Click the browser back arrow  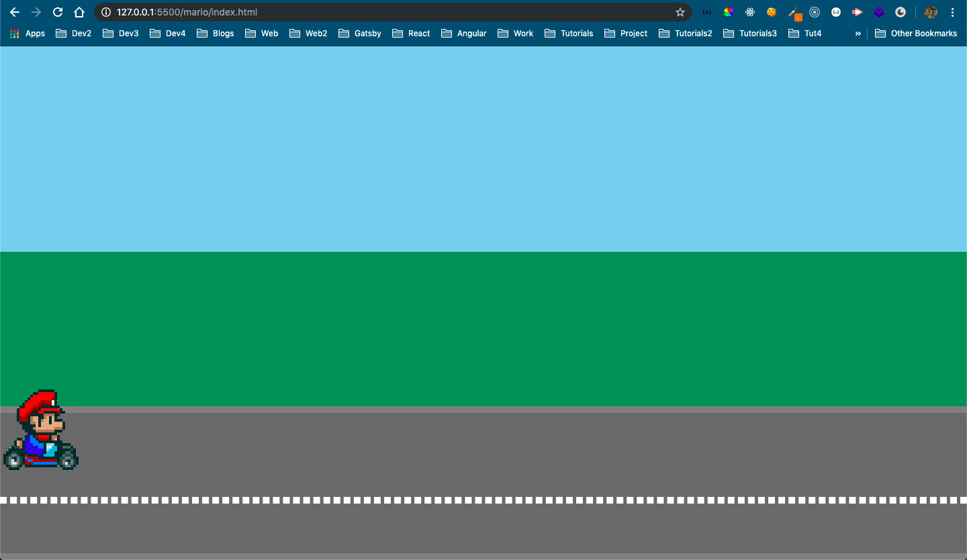click(15, 12)
